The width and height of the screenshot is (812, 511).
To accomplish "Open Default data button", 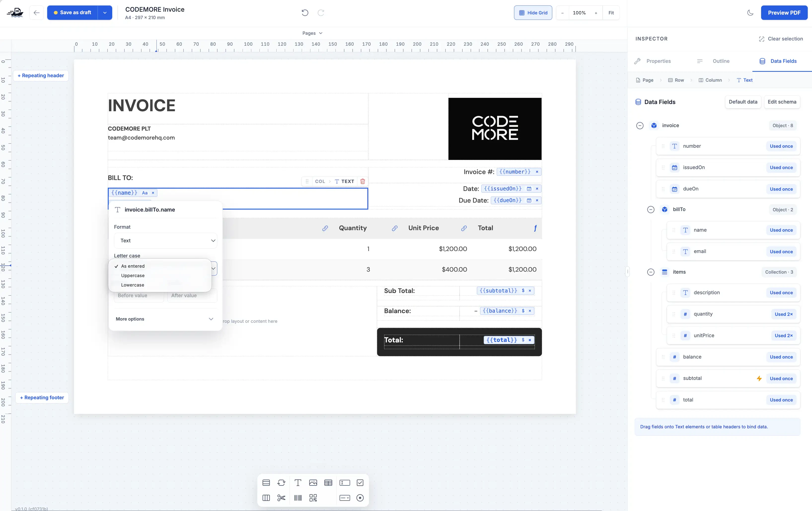I will click(x=743, y=102).
